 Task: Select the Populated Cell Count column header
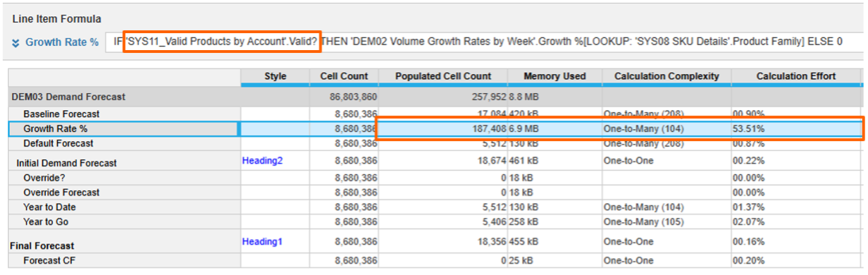click(443, 76)
